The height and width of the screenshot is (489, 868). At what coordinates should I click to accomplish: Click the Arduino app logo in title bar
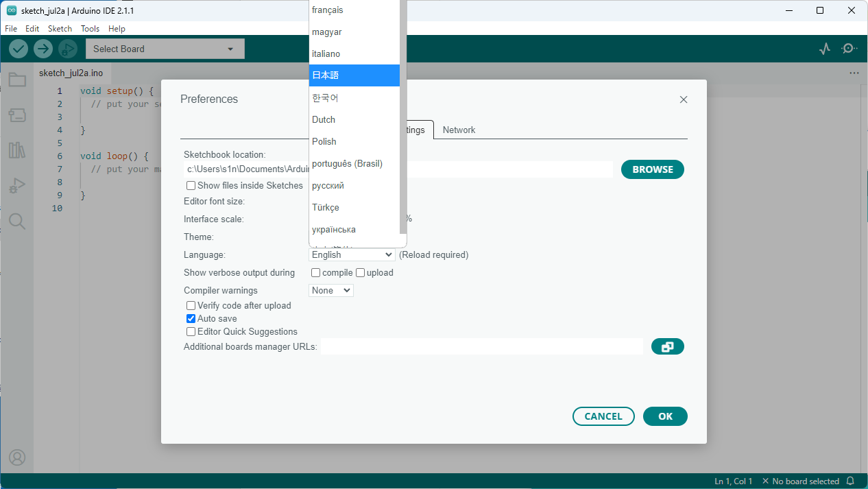click(x=12, y=10)
